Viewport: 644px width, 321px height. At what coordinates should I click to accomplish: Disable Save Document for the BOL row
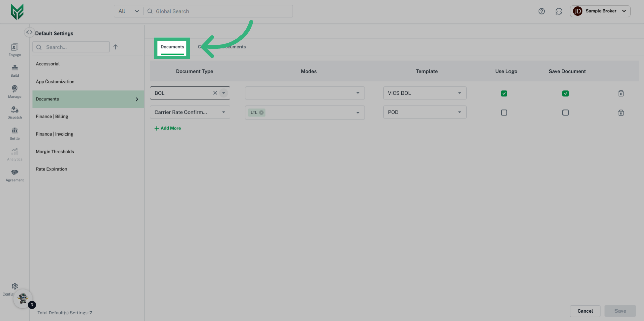tap(566, 93)
